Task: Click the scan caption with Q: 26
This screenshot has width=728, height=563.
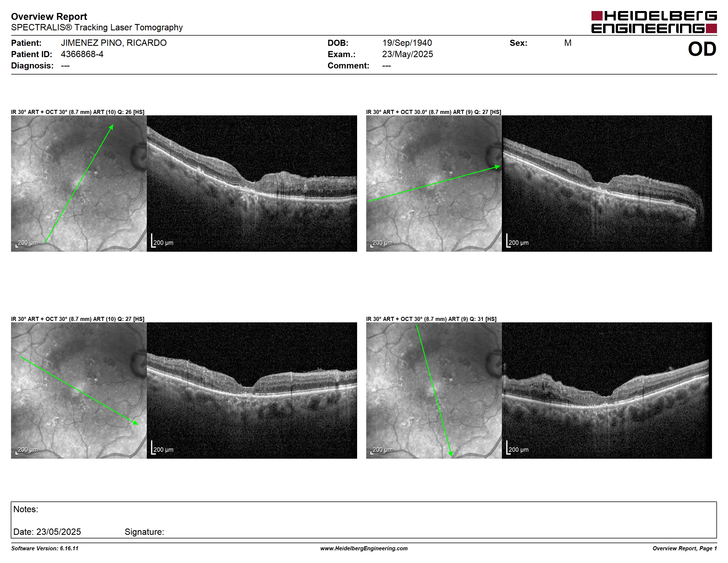Action: [x=78, y=112]
